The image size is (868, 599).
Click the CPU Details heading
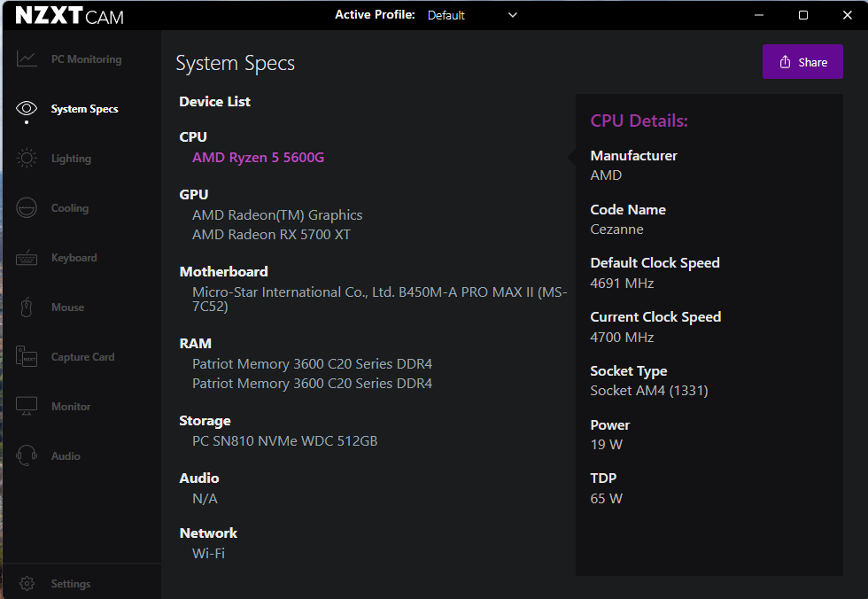point(639,121)
